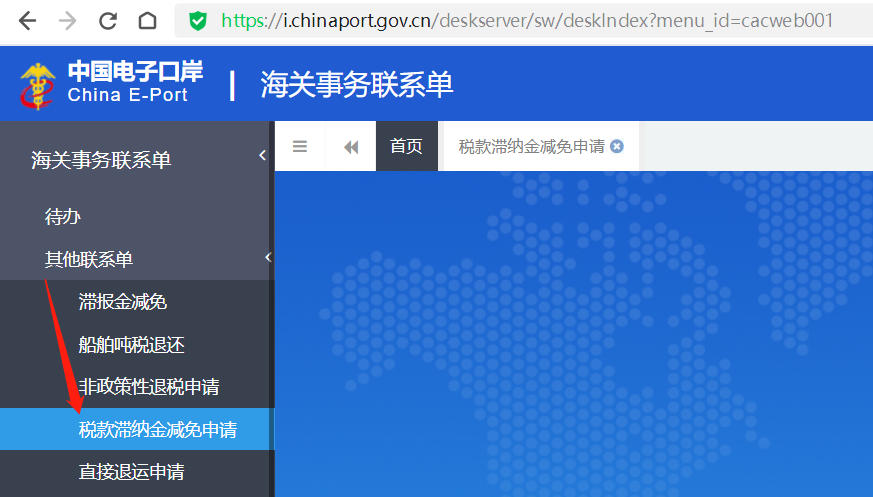Reload the page with the refresh icon
This screenshot has height=497, width=873.
tap(107, 21)
